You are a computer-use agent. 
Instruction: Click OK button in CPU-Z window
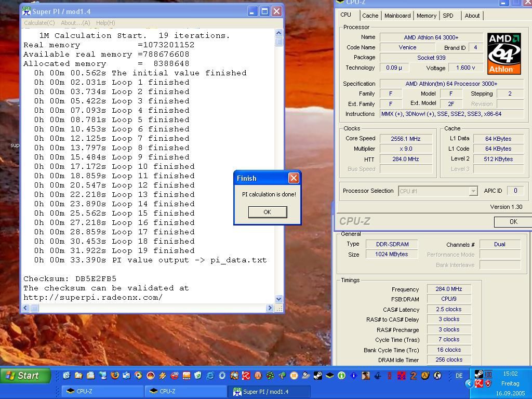pyautogui.click(x=513, y=221)
